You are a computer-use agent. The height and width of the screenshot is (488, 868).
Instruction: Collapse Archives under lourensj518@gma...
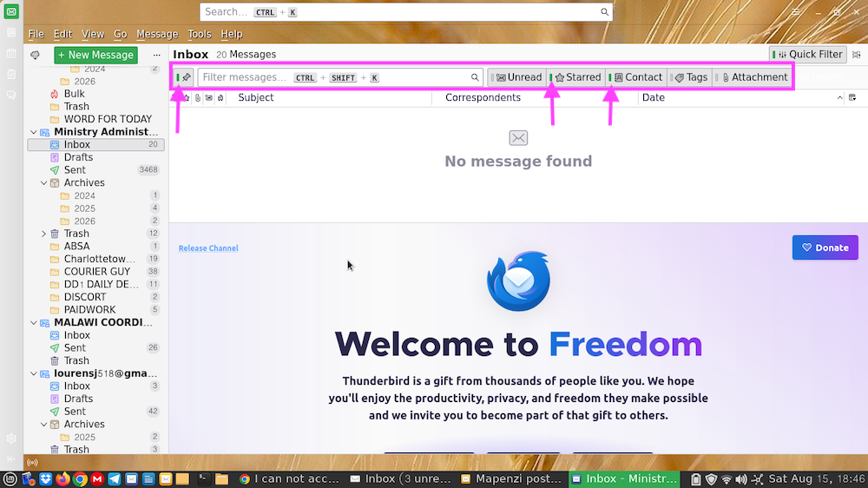(43, 425)
